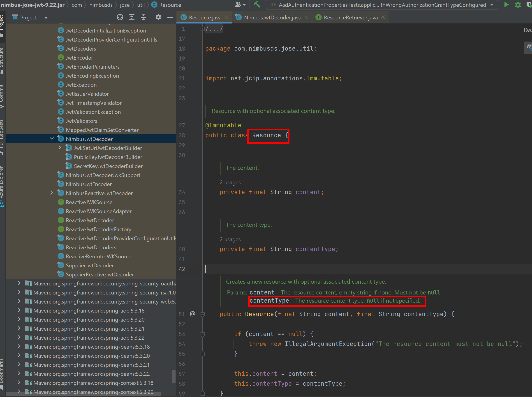Unfold the collapsed header comment on line 1
The width and height of the screenshot is (532, 397).
pyautogui.click(x=202, y=29)
